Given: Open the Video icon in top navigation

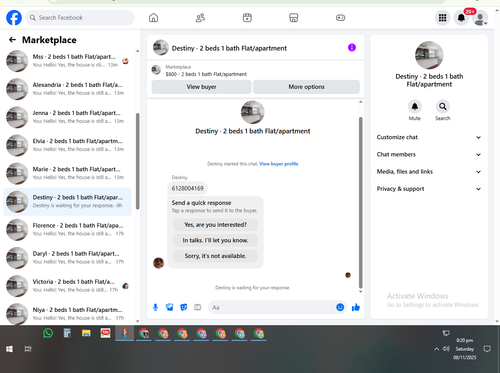Looking at the screenshot, I should pyautogui.click(x=247, y=18).
